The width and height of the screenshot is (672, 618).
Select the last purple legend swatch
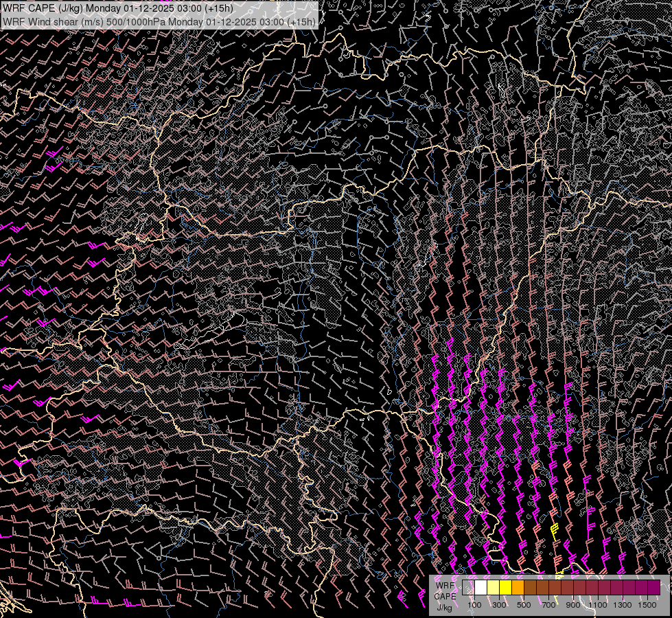click(654, 587)
